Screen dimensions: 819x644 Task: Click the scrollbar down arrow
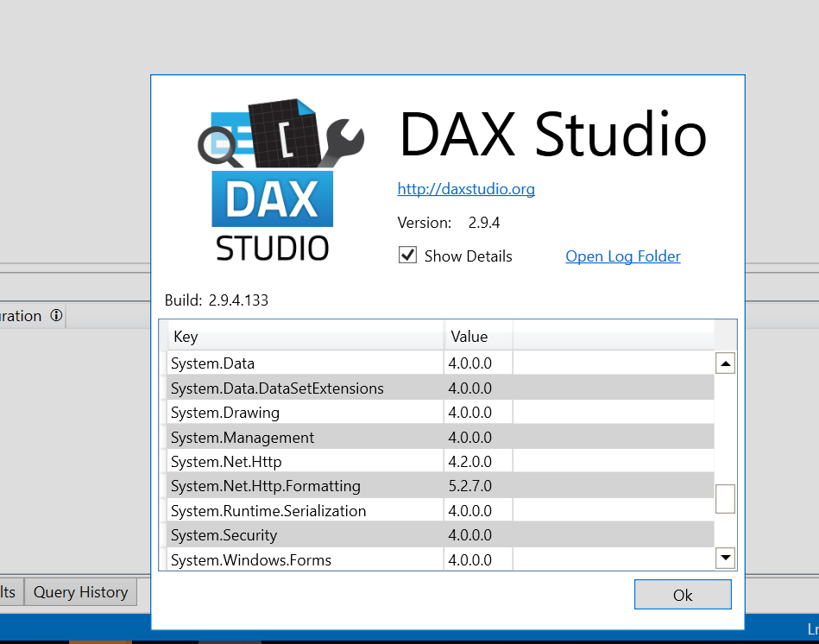725,558
